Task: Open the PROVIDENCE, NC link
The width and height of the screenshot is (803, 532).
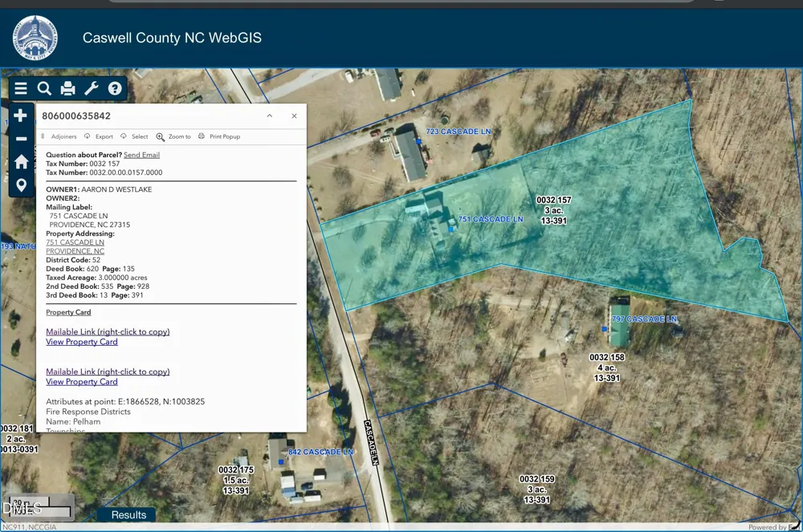Action: (x=75, y=250)
